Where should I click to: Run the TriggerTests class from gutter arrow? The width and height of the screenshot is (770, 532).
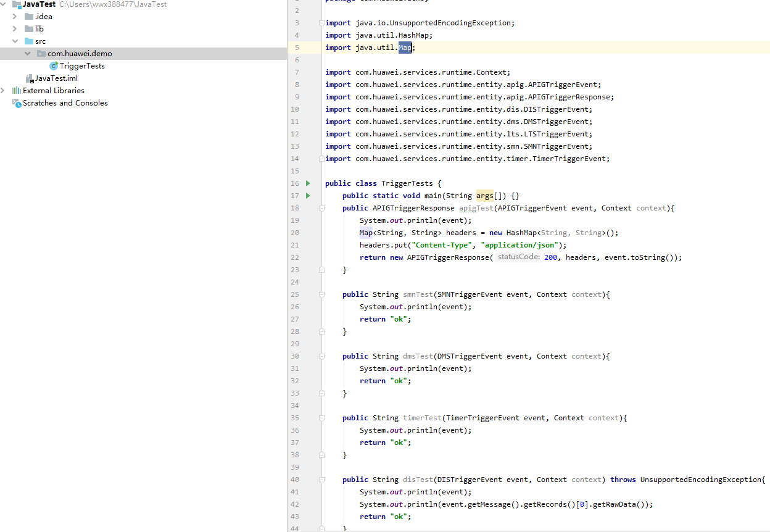coord(308,183)
